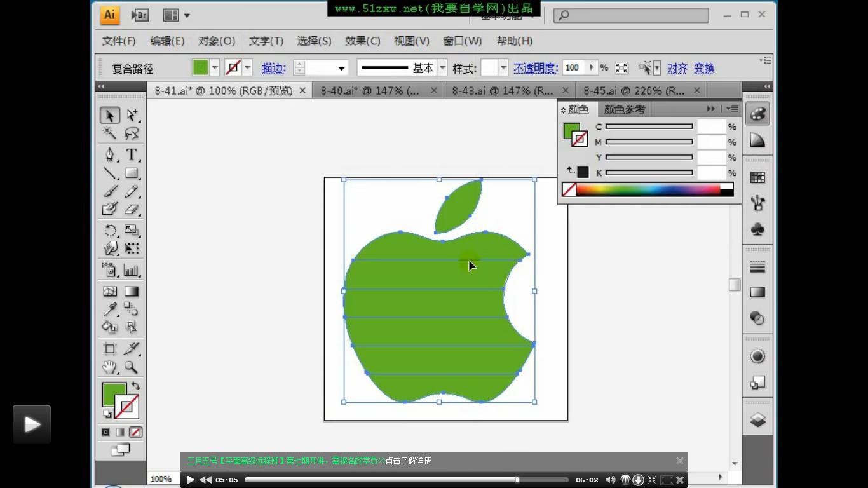
Task: Select the Zoom magnifier tool
Action: click(x=132, y=367)
